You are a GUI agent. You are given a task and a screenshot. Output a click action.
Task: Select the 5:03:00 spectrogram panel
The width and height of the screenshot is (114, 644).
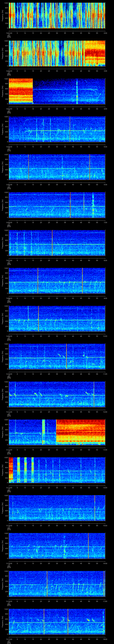pos(57,91)
